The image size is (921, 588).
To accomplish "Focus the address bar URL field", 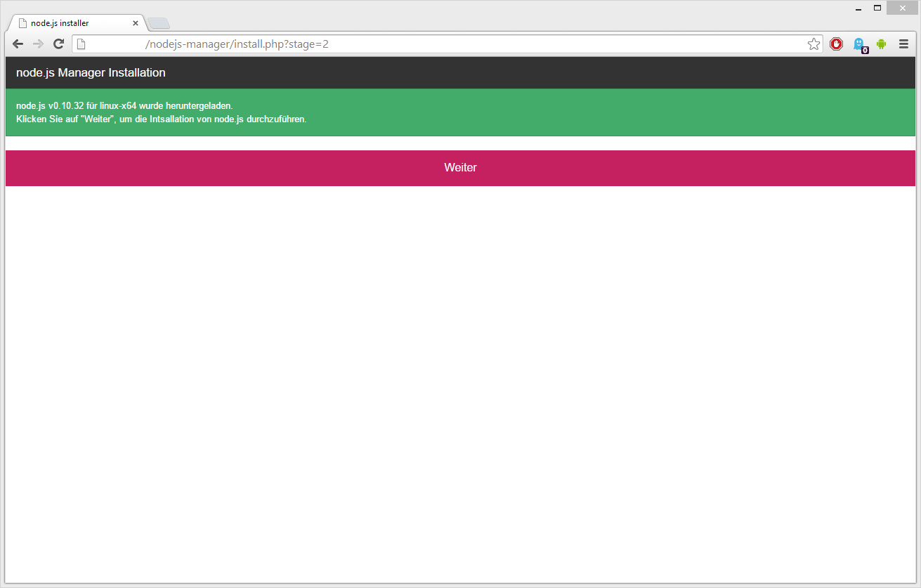I will [446, 44].
